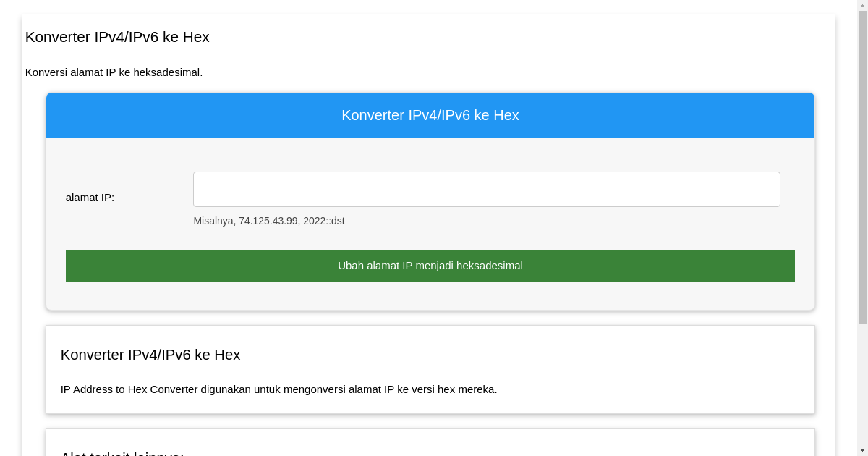The image size is (868, 456).
Task: Click the Konverter IPv4/IPv6 ke Hex card heading
Action: click(x=150, y=355)
